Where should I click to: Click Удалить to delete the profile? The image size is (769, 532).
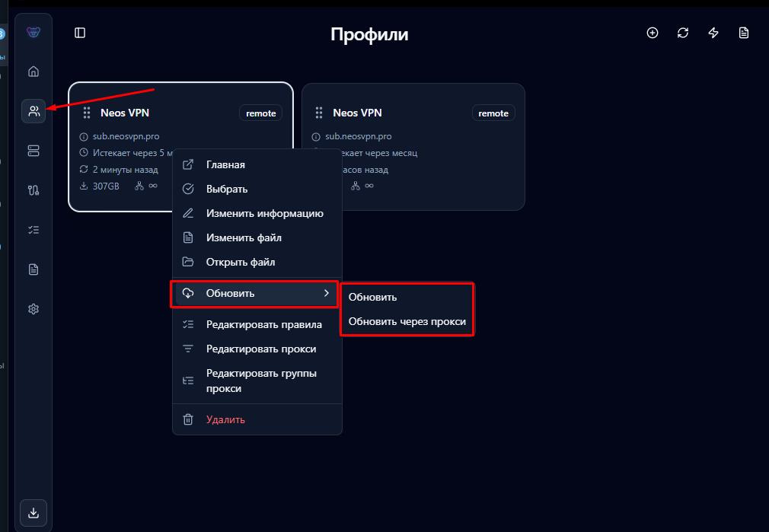[225, 419]
